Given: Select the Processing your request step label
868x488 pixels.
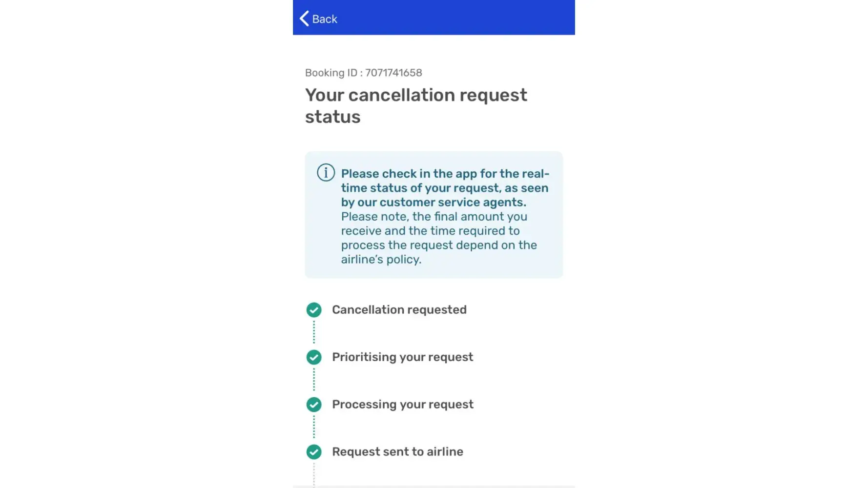Looking at the screenshot, I should tap(402, 405).
